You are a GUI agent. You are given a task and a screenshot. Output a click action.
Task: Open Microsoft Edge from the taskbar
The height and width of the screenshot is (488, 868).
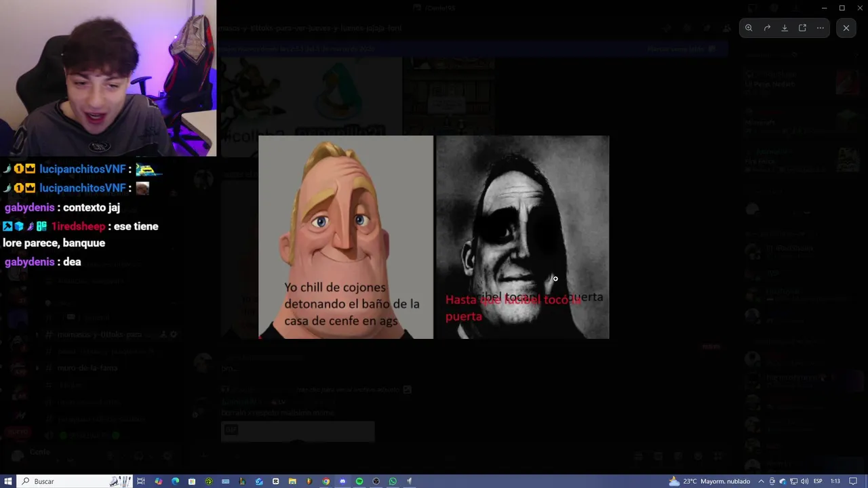(x=175, y=481)
